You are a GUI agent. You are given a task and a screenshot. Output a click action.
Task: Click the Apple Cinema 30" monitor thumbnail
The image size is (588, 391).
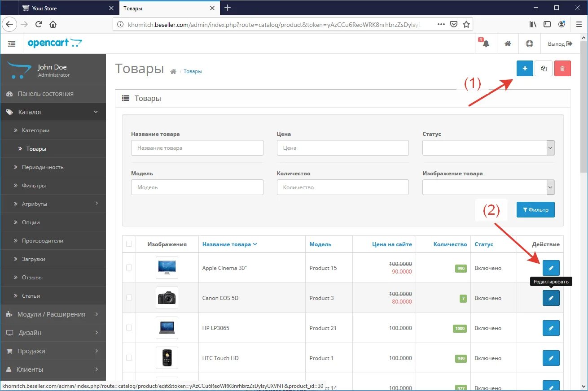[x=167, y=268]
